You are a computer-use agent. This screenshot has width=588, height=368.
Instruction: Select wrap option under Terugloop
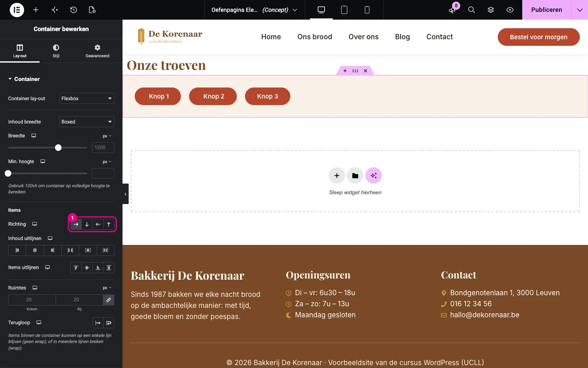coord(109,323)
